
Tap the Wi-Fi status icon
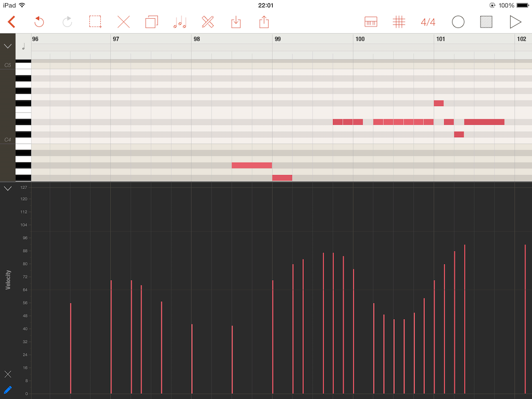pos(22,5)
